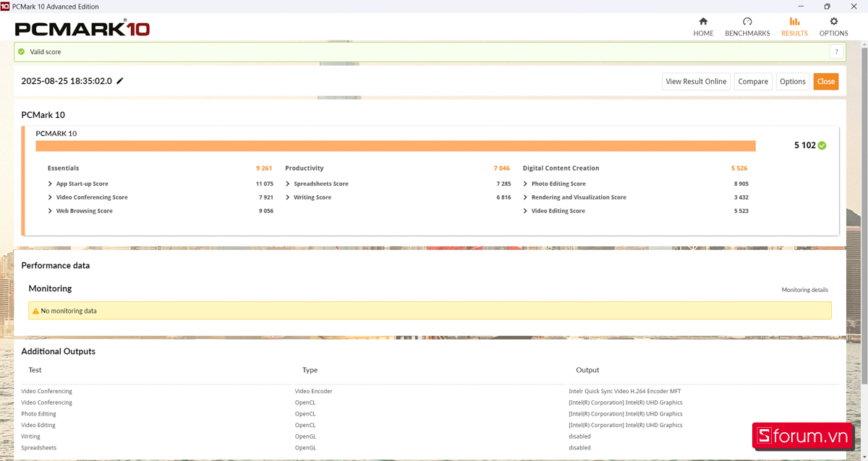The image size is (868, 461).
Task: Click the Rendering and Visualization value 3 432
Action: coord(741,197)
